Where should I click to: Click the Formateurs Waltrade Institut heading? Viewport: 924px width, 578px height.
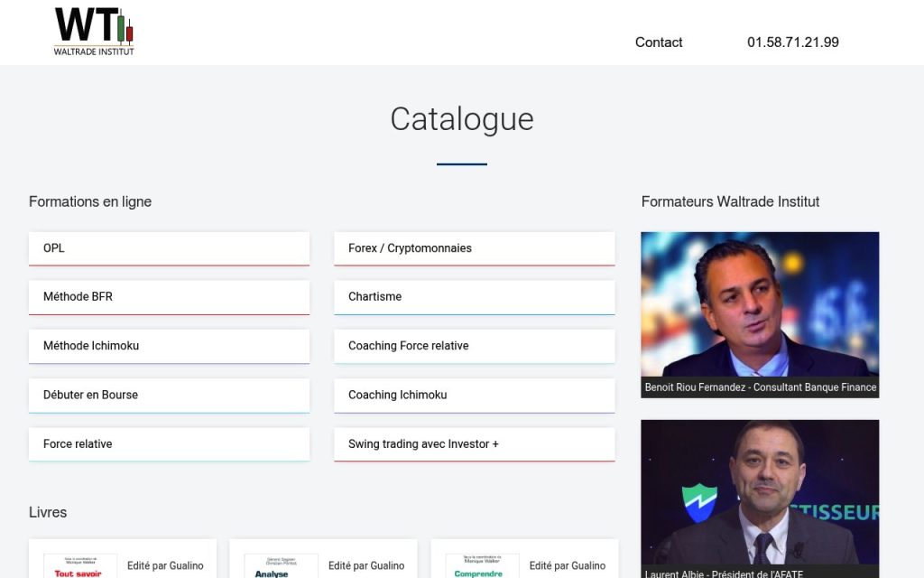pyautogui.click(x=730, y=201)
